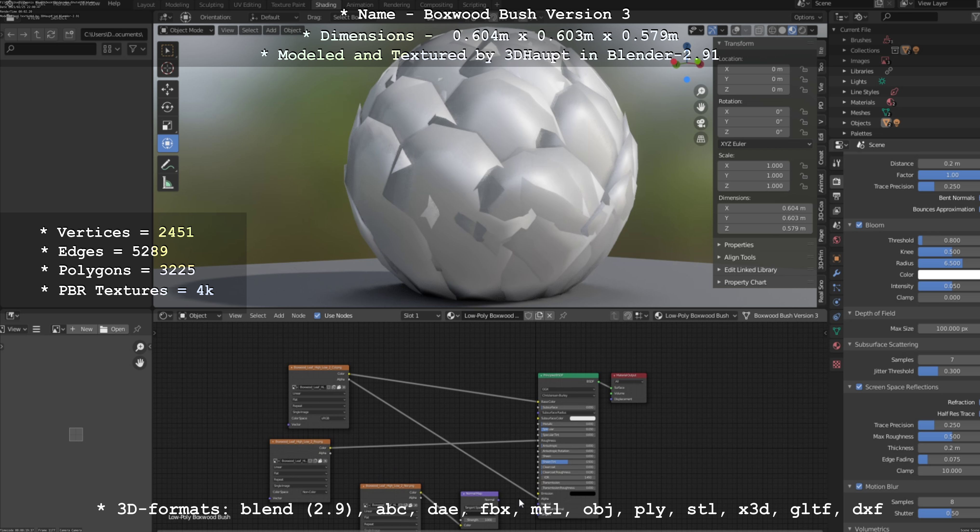Expand Edit Linked Library panel
The width and height of the screenshot is (980, 532).
pyautogui.click(x=750, y=270)
